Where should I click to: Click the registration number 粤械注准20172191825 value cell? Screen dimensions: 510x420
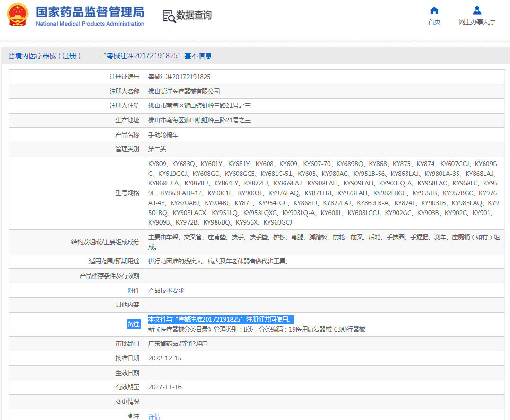click(x=180, y=77)
